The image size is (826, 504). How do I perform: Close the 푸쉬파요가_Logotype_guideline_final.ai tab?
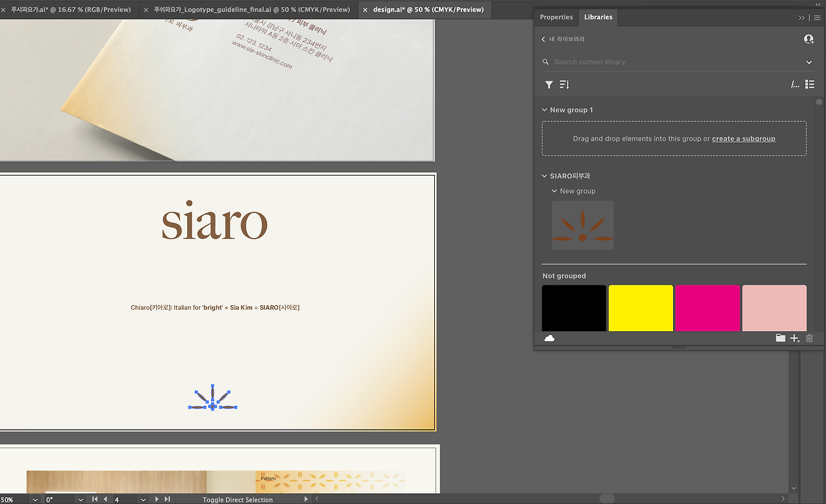146,10
